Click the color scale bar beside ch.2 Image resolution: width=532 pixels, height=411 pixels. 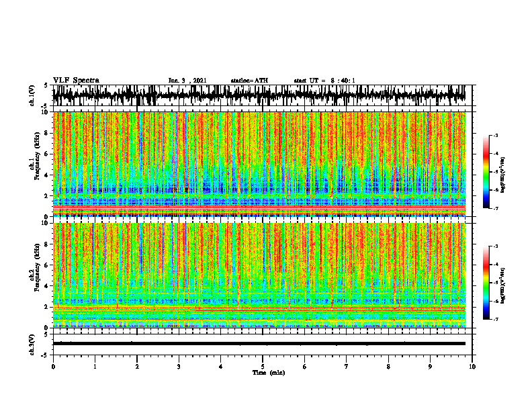pos(486,283)
